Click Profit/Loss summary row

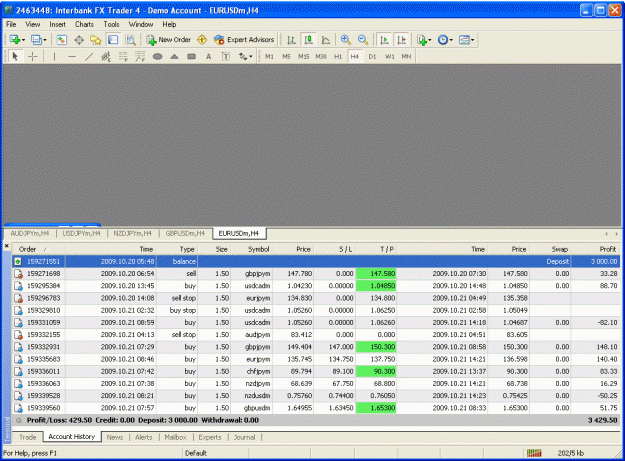tap(316, 420)
